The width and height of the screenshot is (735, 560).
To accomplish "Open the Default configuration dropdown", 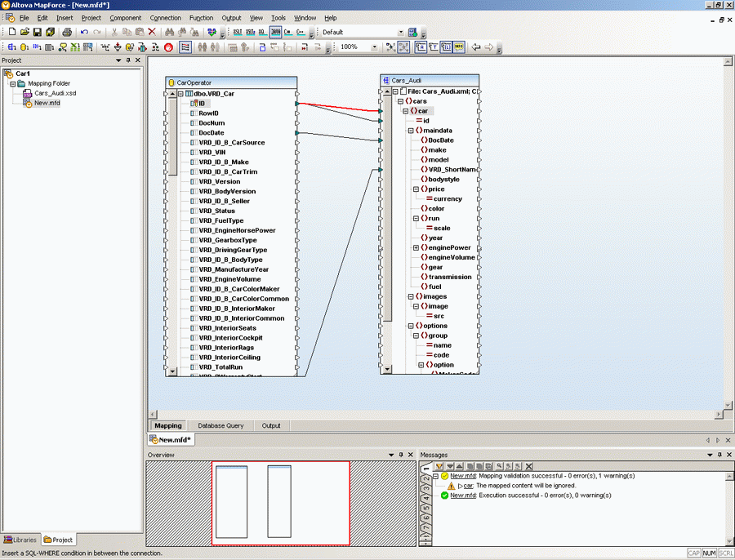I will pyautogui.click(x=401, y=33).
